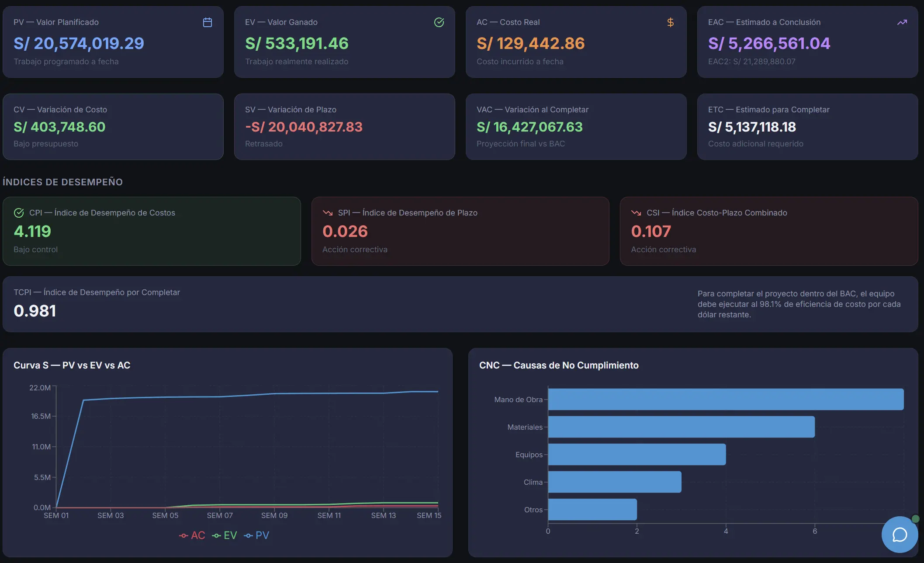
Task: Click the 'AC — Costo Real' card title
Action: click(x=508, y=22)
